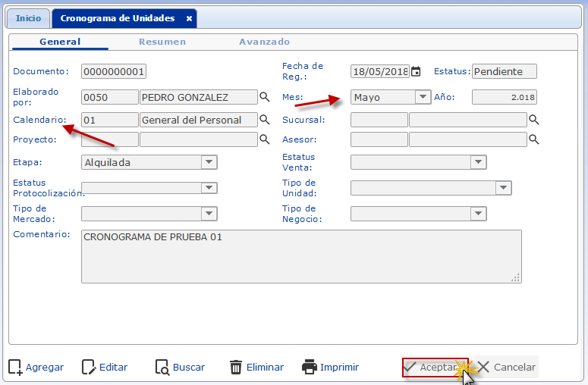The image size is (588, 385).
Task: Click the PEDRO GONZALEZ name field
Action: coord(199,97)
